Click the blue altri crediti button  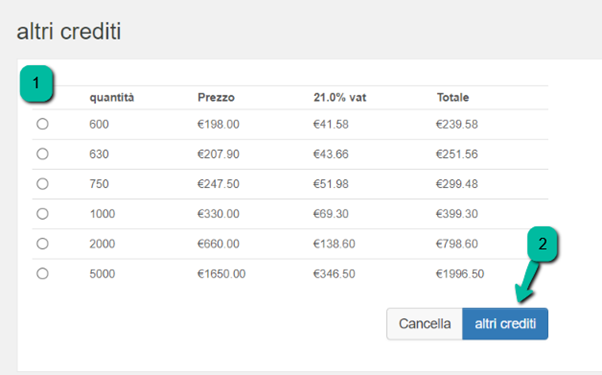[x=505, y=324]
